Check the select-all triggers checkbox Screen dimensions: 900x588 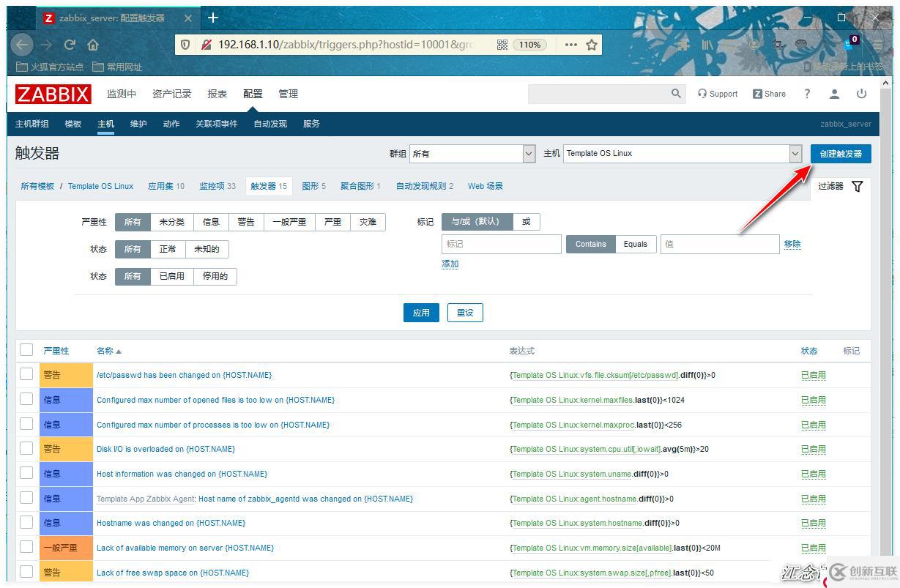[26, 350]
